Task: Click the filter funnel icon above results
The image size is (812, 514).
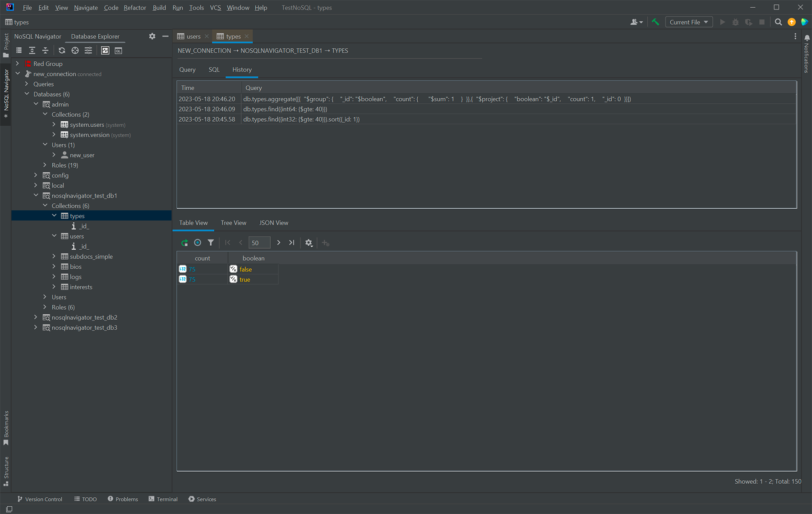Action: click(211, 243)
